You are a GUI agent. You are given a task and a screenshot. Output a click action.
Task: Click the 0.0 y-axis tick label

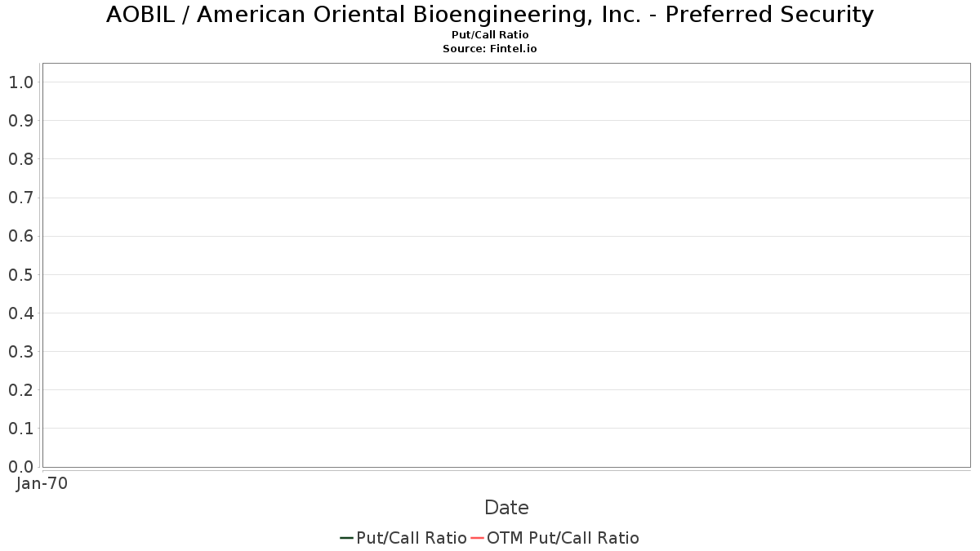20,467
